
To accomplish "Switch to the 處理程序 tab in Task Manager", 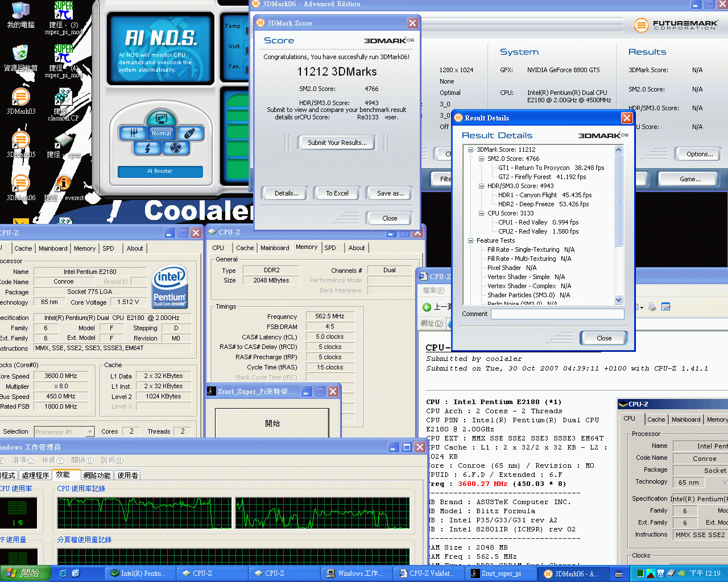I will click(x=35, y=475).
